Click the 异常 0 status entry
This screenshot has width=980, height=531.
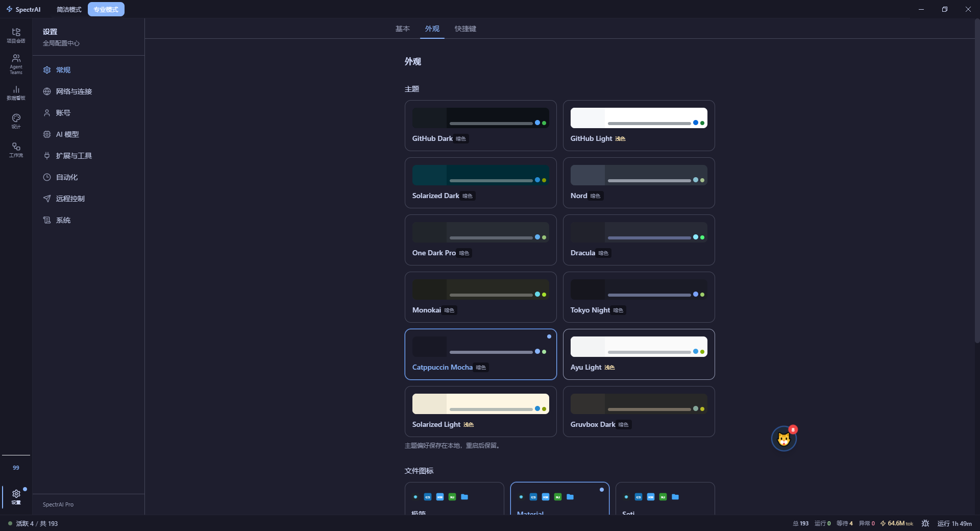[867, 523]
